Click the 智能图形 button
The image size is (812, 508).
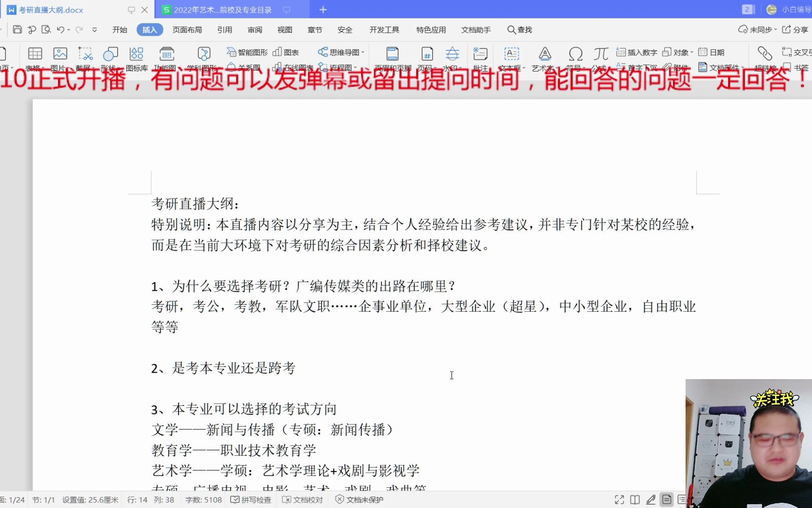(247, 52)
